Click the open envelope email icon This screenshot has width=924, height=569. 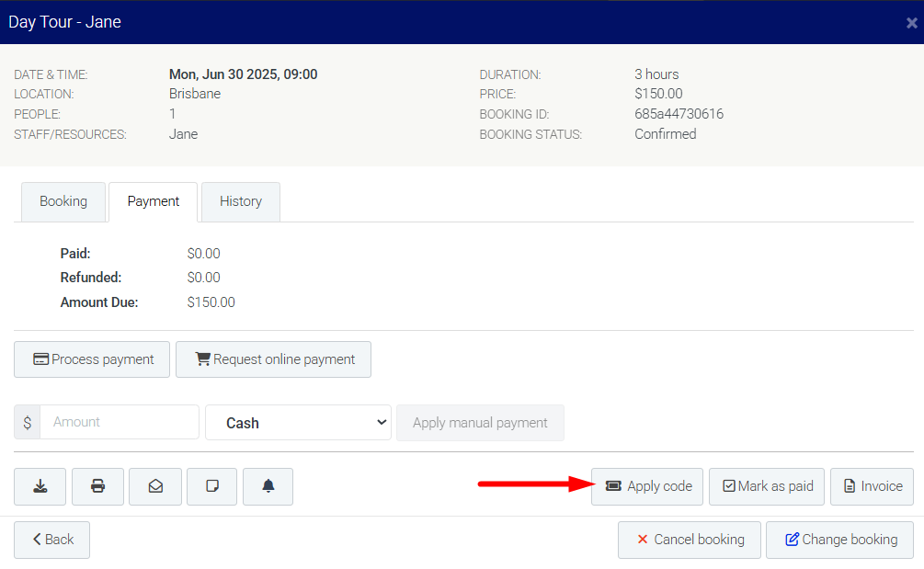click(x=155, y=486)
